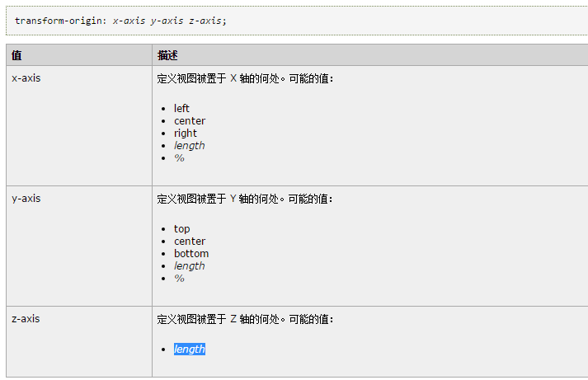Click the Z 轴 description sentence
588x380 pixels.
[x=245, y=319]
